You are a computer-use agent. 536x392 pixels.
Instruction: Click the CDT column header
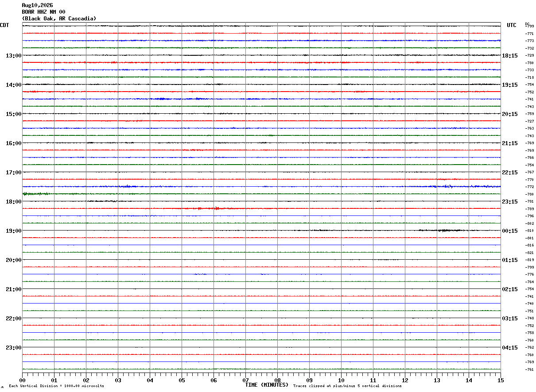(x=4, y=25)
